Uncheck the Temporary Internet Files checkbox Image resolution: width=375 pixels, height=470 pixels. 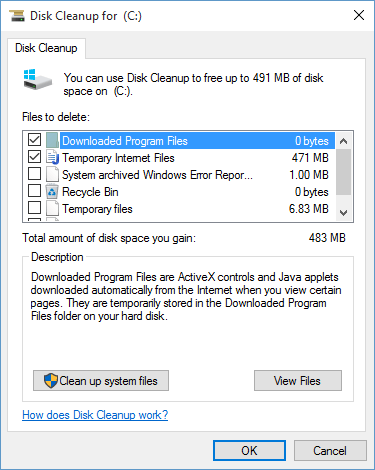click(35, 157)
